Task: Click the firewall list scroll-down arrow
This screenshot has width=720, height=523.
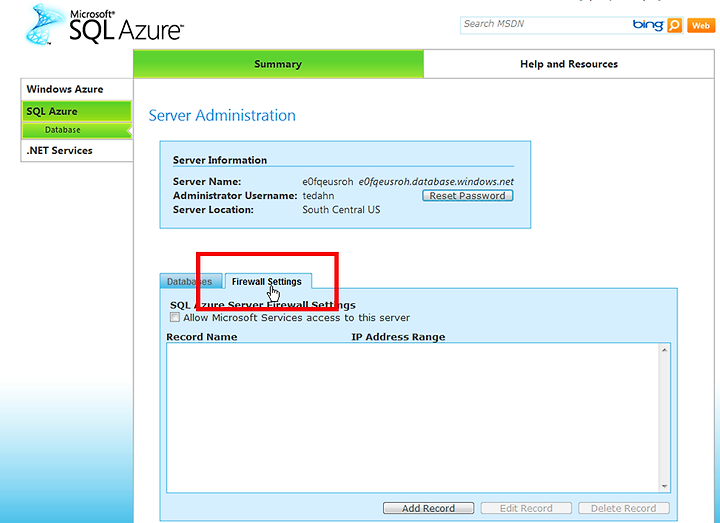Action: click(x=664, y=486)
